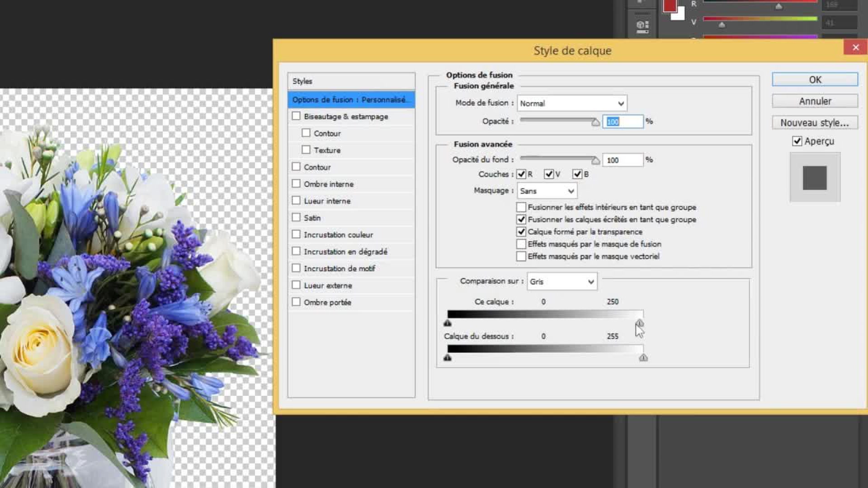The height and width of the screenshot is (488, 868).
Task: Open the 3D panel icon in dock
Action: (x=642, y=26)
